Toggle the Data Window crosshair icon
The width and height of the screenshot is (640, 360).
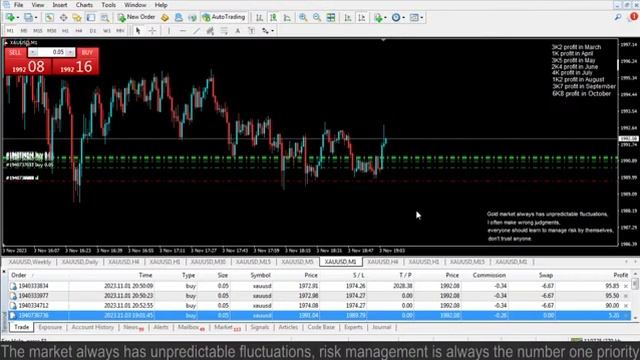point(63,18)
